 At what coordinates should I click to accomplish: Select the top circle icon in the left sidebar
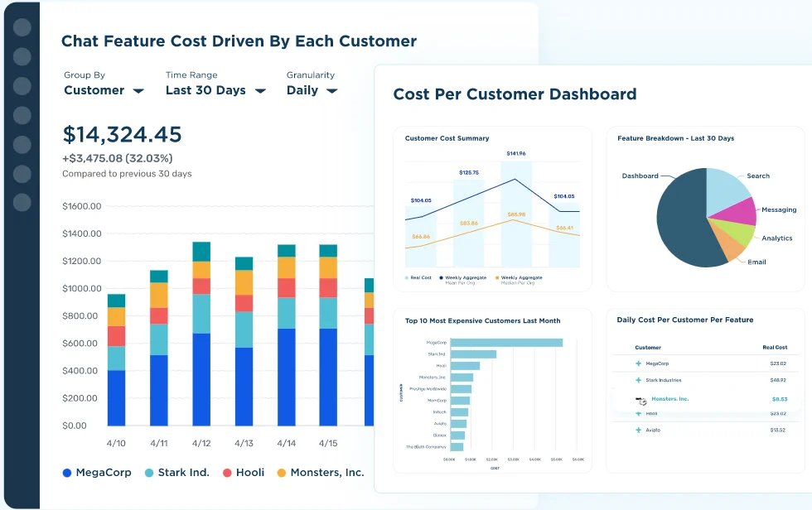pyautogui.click(x=22, y=26)
